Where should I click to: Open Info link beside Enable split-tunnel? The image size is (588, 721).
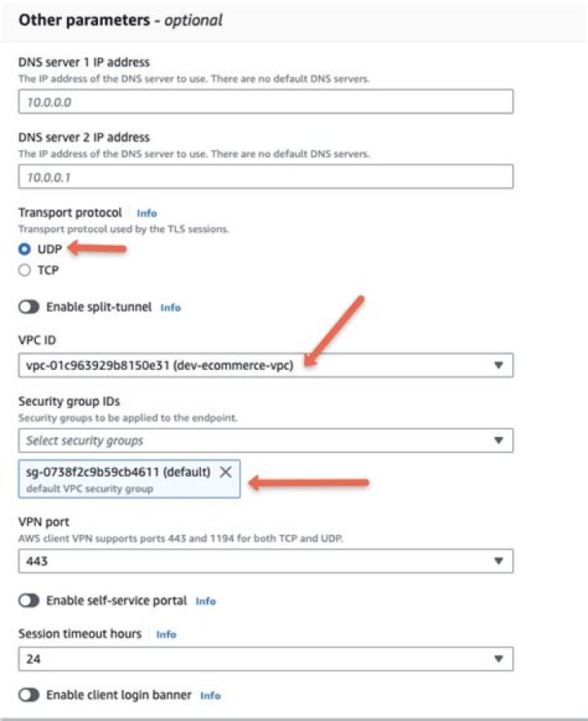(171, 308)
